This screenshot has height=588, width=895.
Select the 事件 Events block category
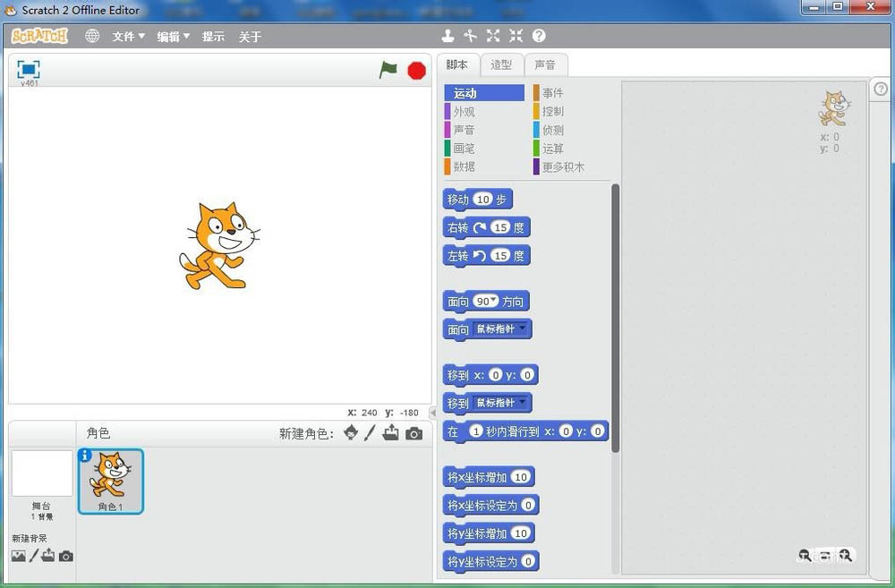coord(553,92)
